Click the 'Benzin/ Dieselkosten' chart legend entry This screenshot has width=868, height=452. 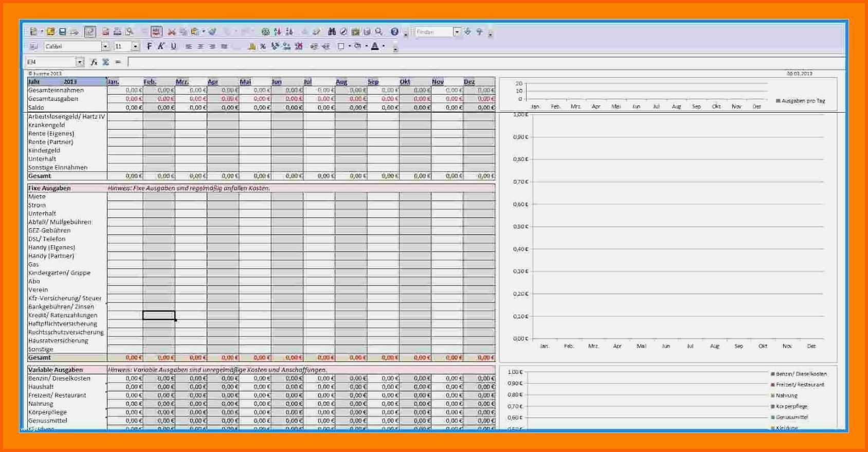(799, 374)
